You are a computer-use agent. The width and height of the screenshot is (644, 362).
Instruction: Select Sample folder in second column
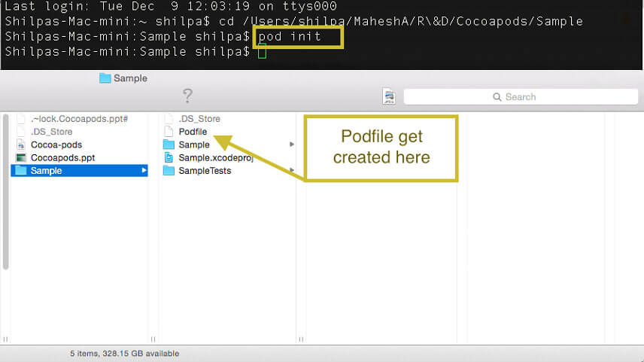(x=194, y=144)
